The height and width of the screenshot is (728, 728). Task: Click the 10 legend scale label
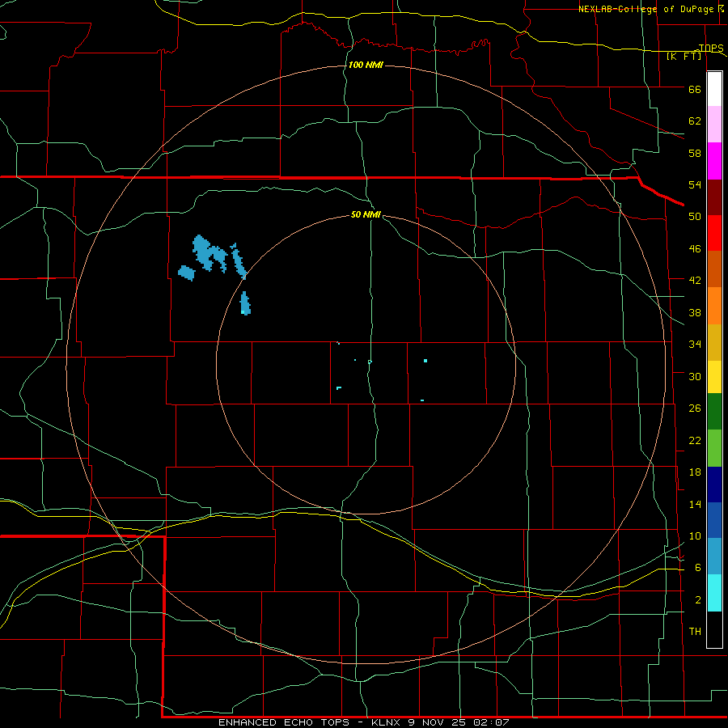(695, 535)
